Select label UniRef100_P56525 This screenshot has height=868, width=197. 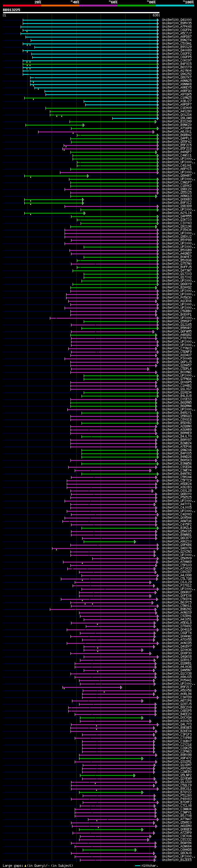click(x=177, y=497)
